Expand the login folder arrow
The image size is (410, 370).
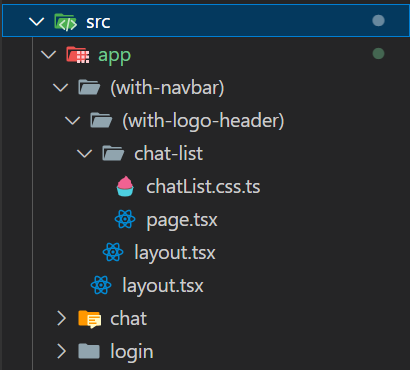pos(61,351)
